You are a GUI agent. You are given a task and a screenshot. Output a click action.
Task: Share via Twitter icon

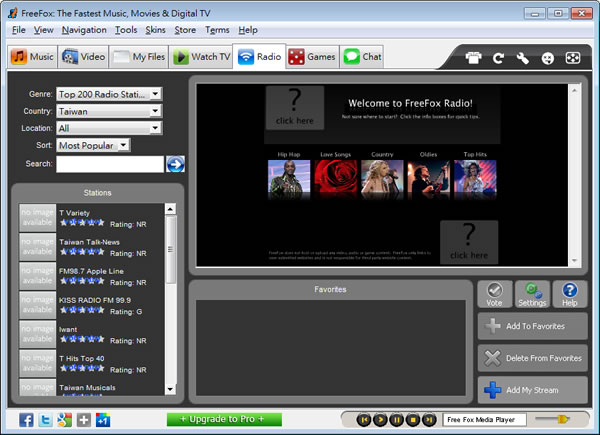coord(46,420)
